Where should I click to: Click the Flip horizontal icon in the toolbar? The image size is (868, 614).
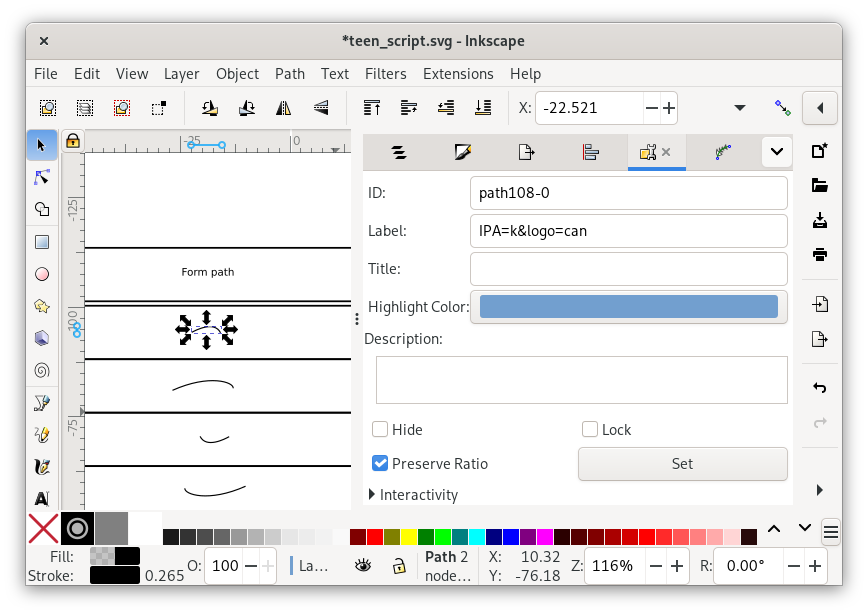284,108
